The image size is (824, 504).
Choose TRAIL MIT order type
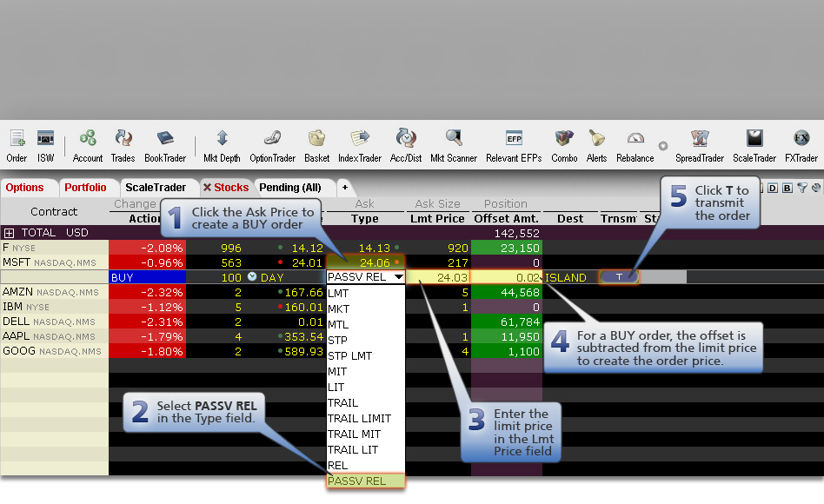click(366, 434)
